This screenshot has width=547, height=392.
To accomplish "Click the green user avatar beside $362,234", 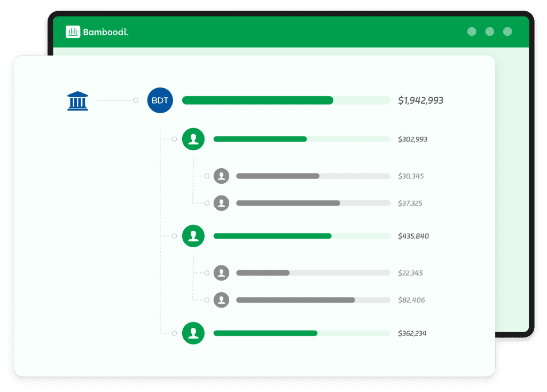I will click(193, 333).
